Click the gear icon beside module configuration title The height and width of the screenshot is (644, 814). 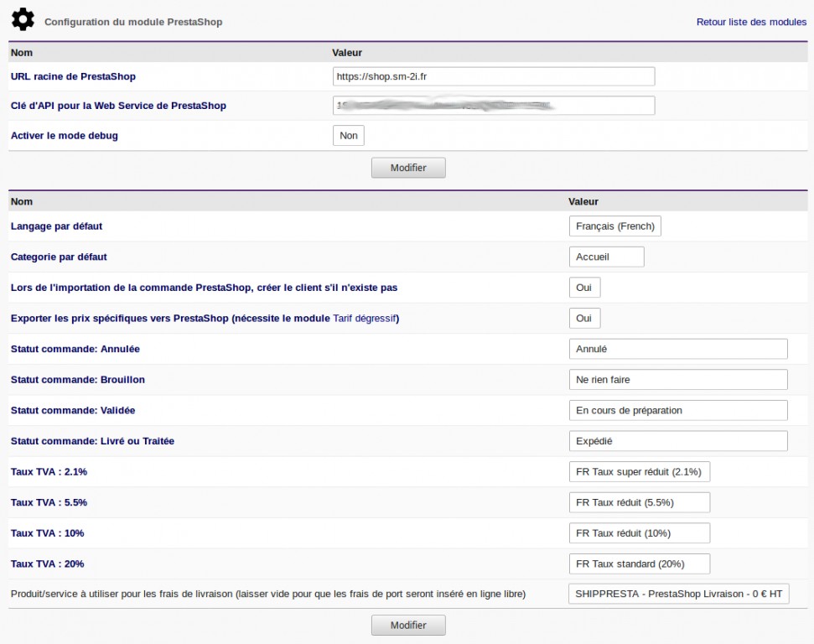click(x=23, y=18)
